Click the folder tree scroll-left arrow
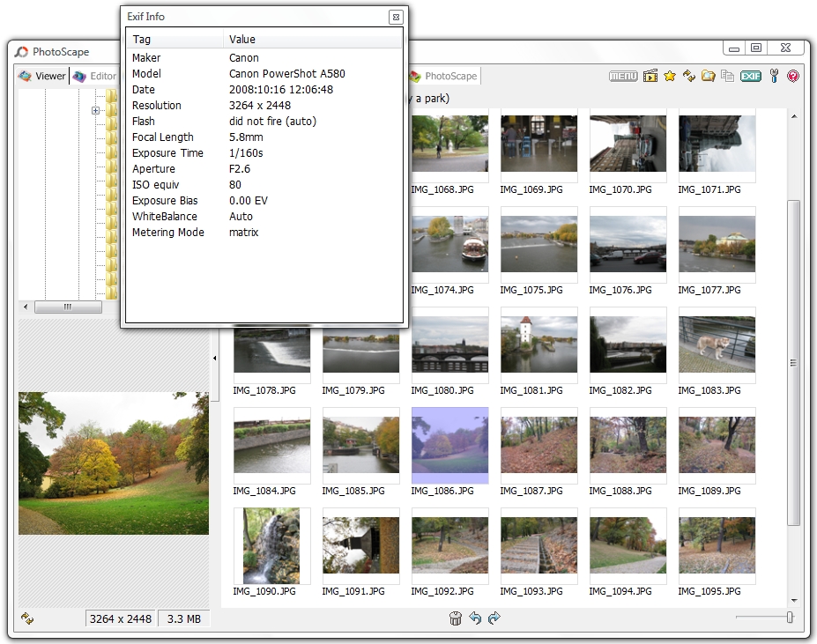This screenshot has height=644, width=817. pyautogui.click(x=26, y=307)
